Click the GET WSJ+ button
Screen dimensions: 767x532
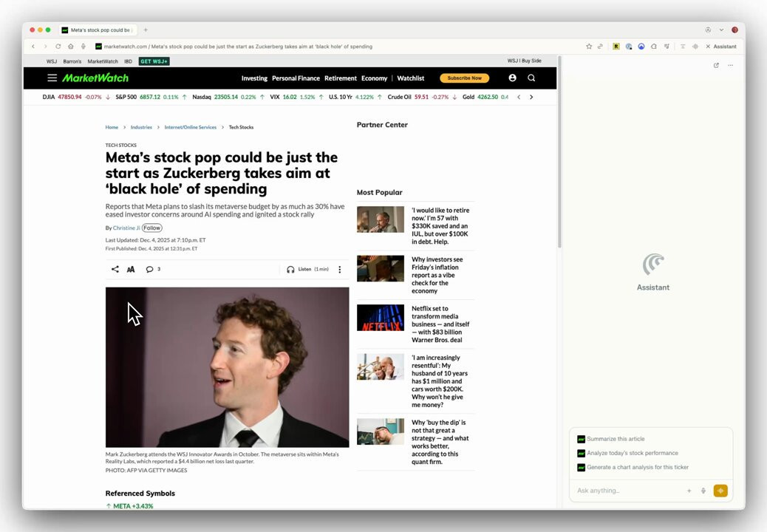coord(154,61)
